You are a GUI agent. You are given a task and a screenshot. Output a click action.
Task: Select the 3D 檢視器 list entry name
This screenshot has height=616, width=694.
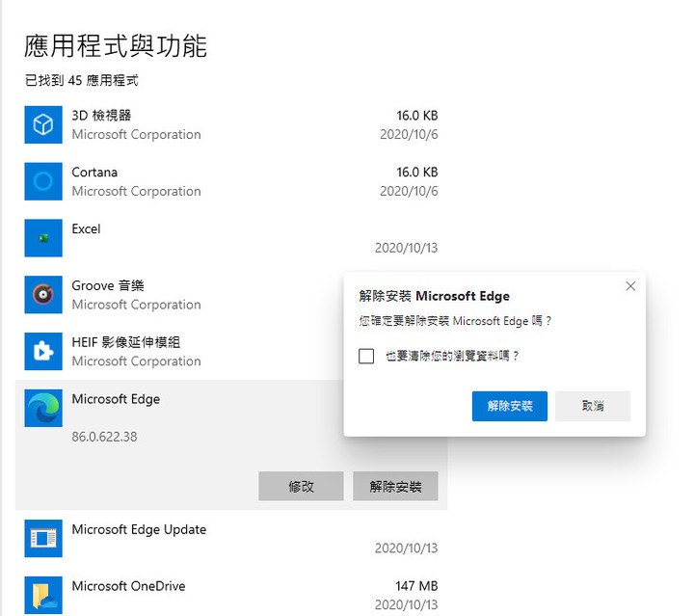tap(101, 116)
